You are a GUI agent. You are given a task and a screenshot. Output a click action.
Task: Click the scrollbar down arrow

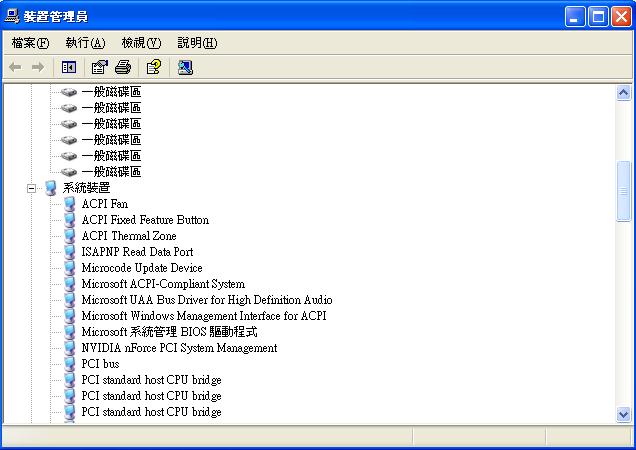[623, 414]
